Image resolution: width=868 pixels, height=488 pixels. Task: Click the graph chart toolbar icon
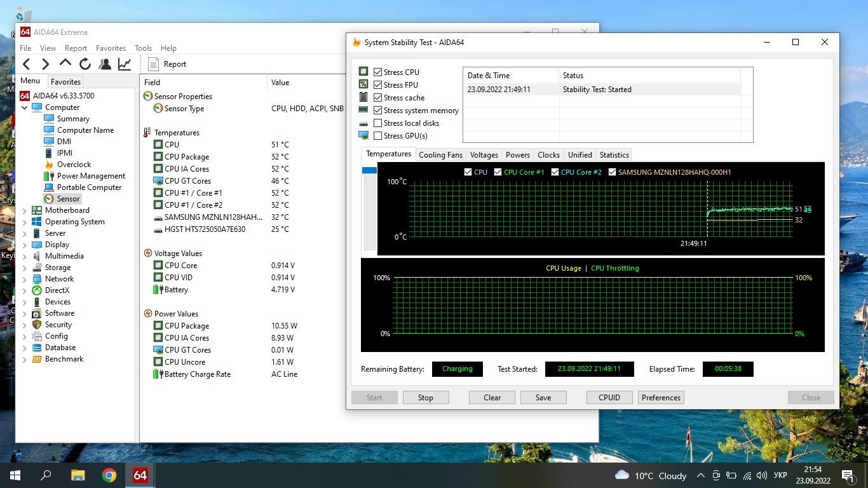click(x=125, y=64)
